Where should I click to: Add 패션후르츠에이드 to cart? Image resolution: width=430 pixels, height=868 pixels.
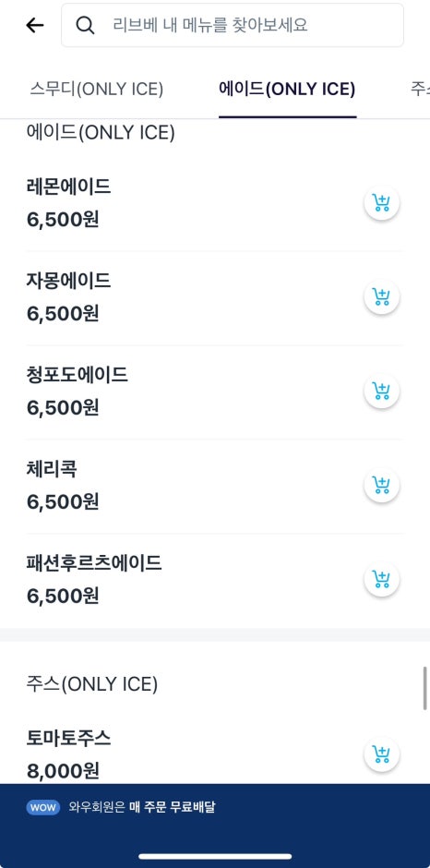point(381,580)
